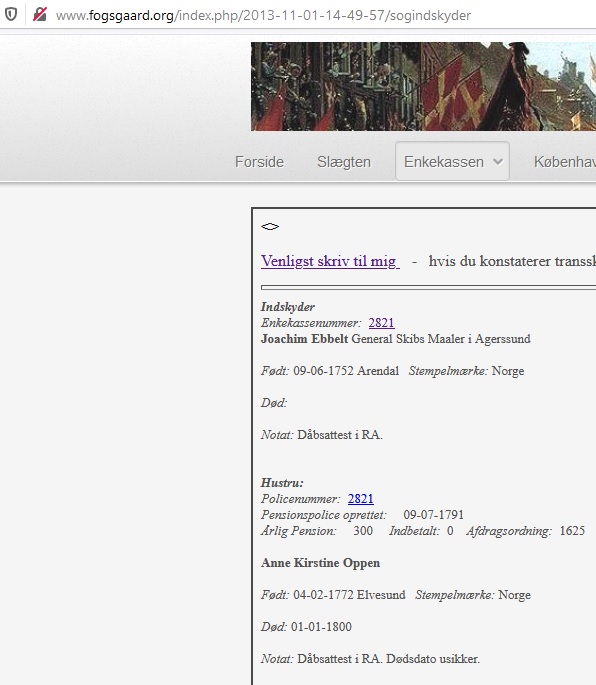Expand the Enkekassen dropdown menu
The image size is (596, 685).
point(452,161)
